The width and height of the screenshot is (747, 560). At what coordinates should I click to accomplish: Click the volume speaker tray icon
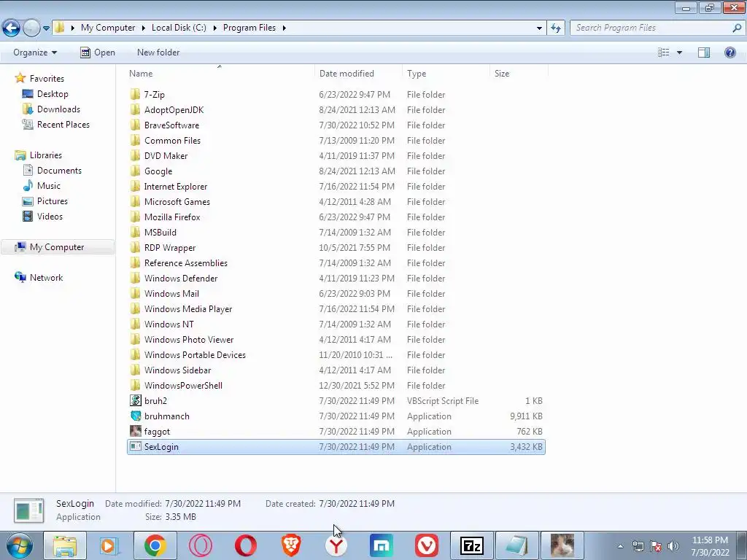pyautogui.click(x=673, y=546)
